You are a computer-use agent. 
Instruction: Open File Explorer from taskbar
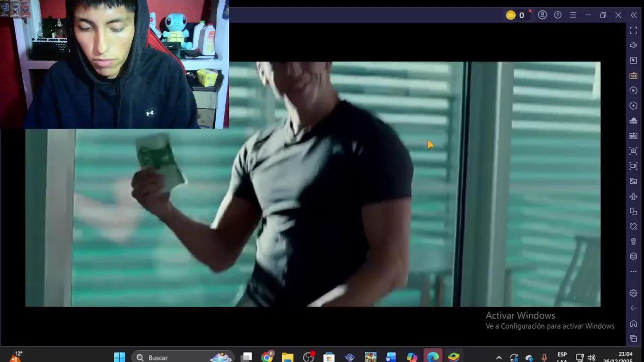tap(288, 357)
